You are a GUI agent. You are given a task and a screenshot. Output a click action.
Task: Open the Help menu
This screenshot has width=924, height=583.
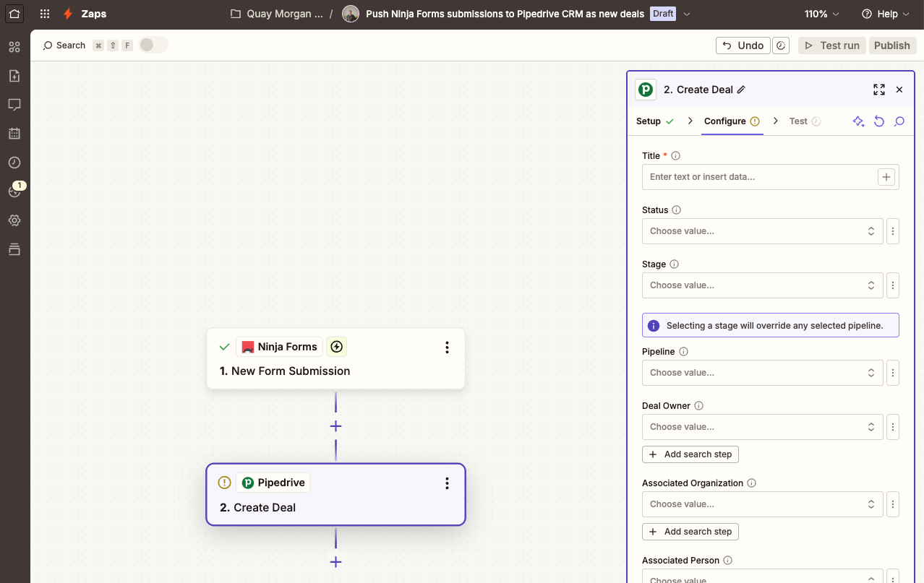[885, 14]
